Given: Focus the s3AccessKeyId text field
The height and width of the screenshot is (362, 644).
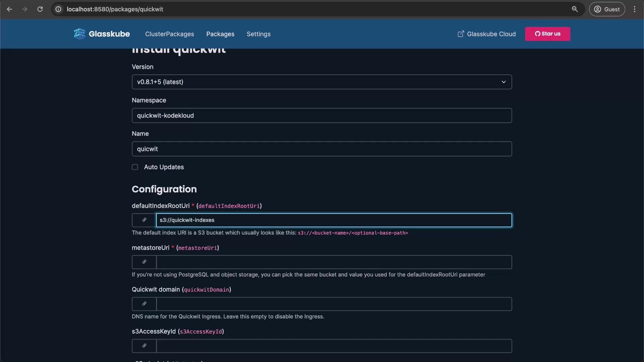Looking at the screenshot, I should 334,346.
